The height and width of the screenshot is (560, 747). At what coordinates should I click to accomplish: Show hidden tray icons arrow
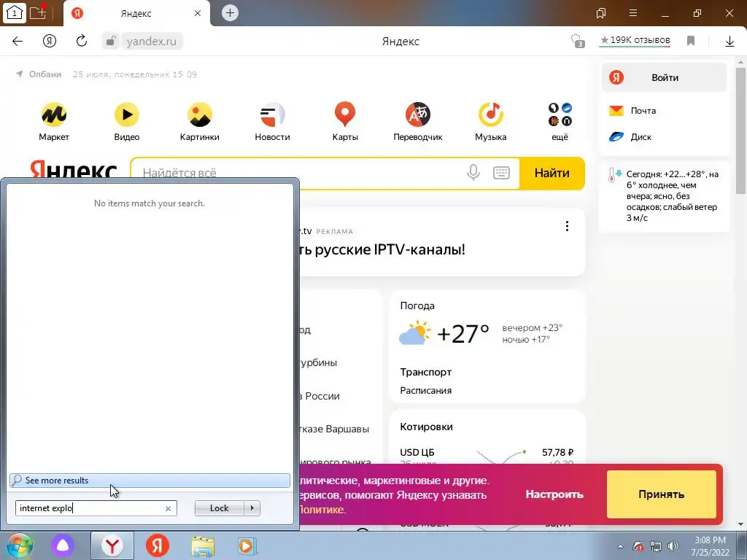tap(620, 546)
